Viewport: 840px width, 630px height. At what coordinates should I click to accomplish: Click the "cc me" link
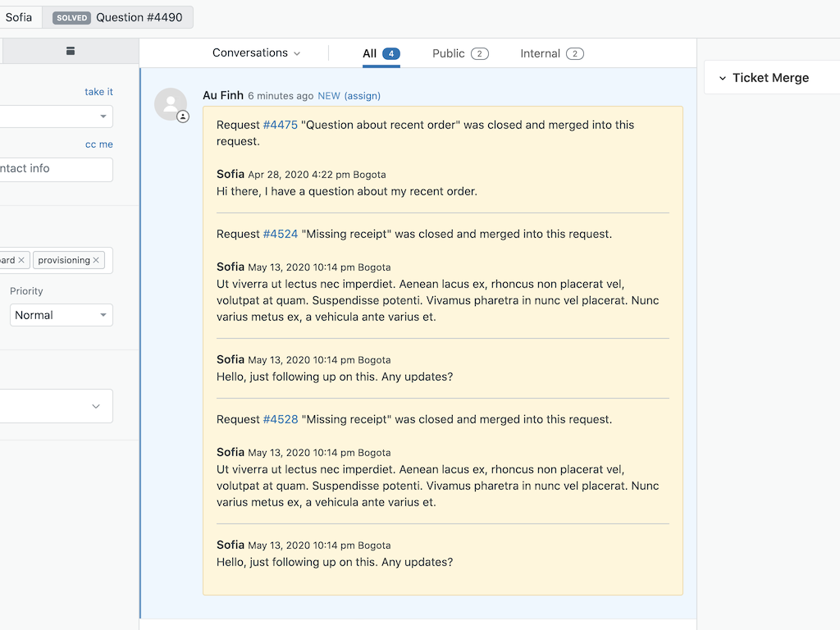point(98,144)
